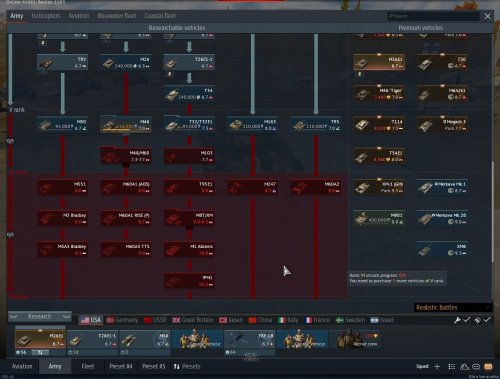Click the list icon next to Squad
Viewport: 500px width, 379px height.
point(452,366)
